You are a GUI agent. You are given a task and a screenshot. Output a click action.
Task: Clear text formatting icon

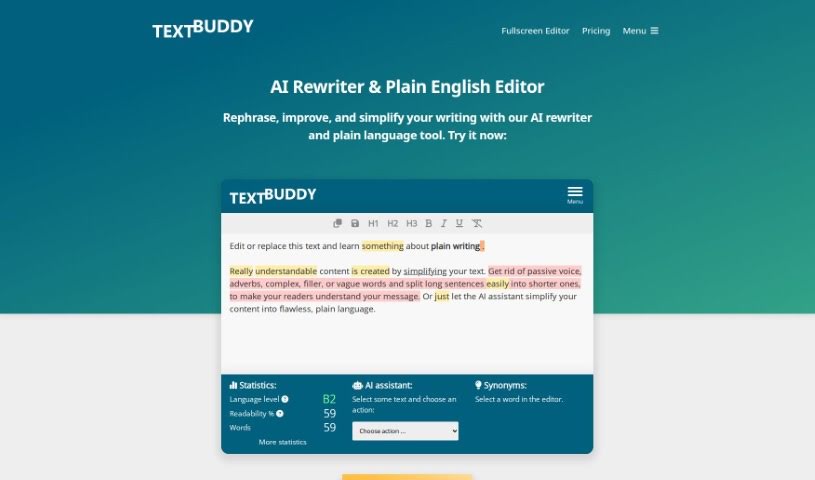pyautogui.click(x=477, y=223)
